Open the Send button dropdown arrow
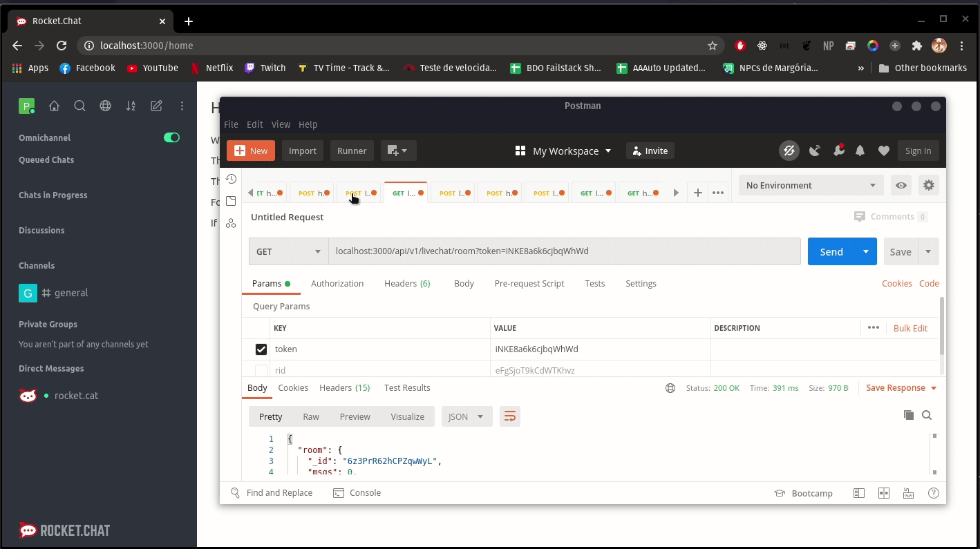Image resolution: width=980 pixels, height=549 pixels. pos(866,251)
